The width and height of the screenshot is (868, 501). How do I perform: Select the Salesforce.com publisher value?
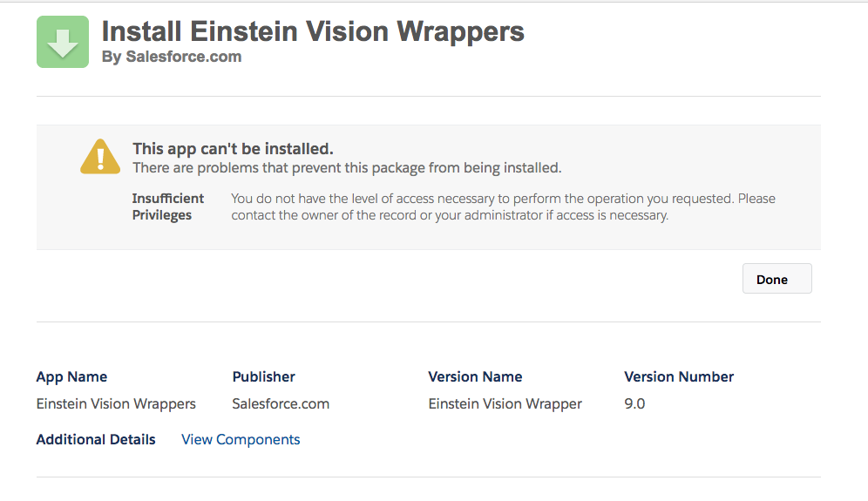281,404
